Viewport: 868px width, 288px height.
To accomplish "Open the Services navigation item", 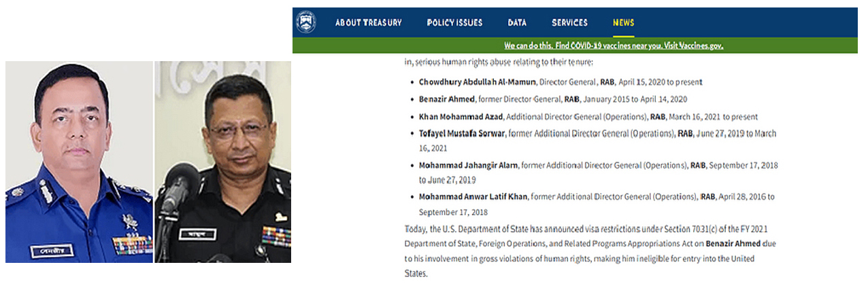I will tap(569, 22).
